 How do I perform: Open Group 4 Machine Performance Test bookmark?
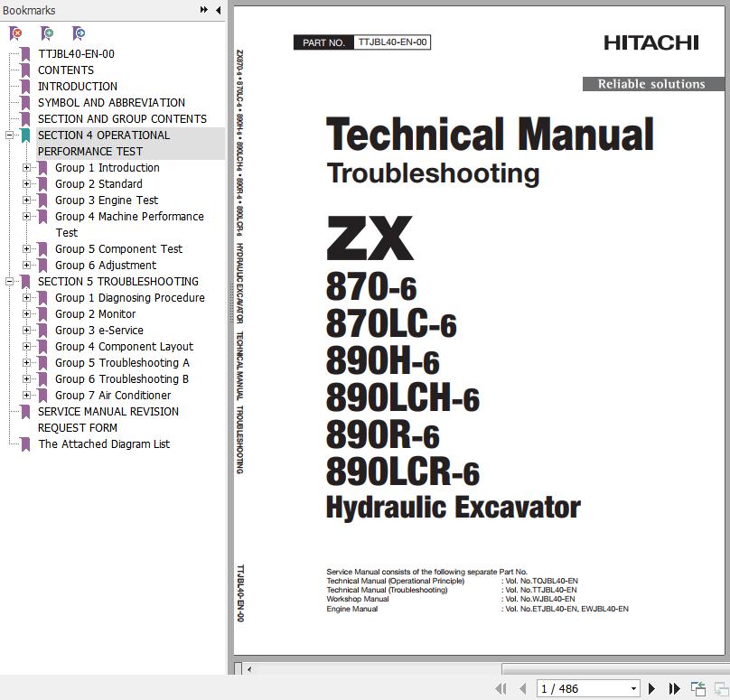tap(129, 224)
